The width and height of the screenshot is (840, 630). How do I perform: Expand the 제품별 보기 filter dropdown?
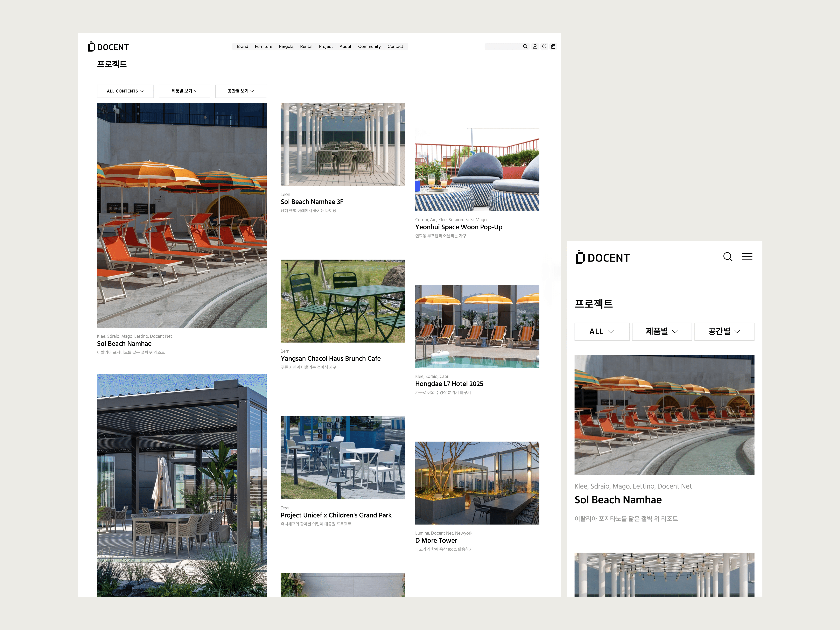pos(184,91)
